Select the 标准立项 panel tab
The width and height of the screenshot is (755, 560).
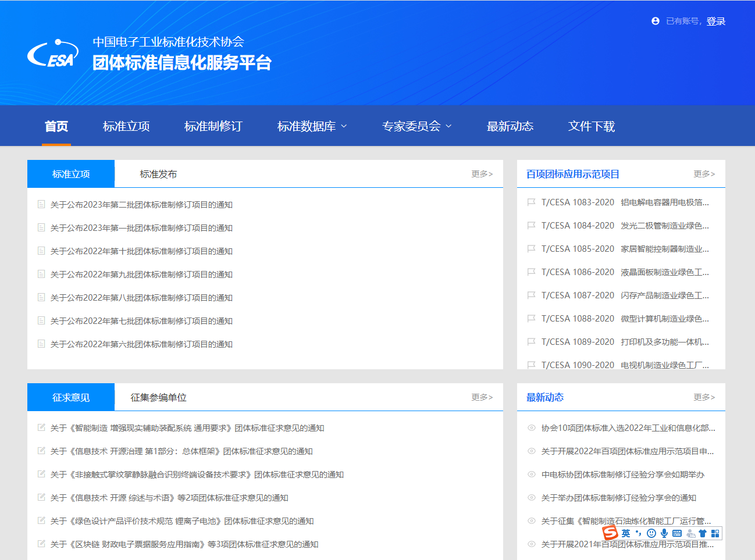71,174
